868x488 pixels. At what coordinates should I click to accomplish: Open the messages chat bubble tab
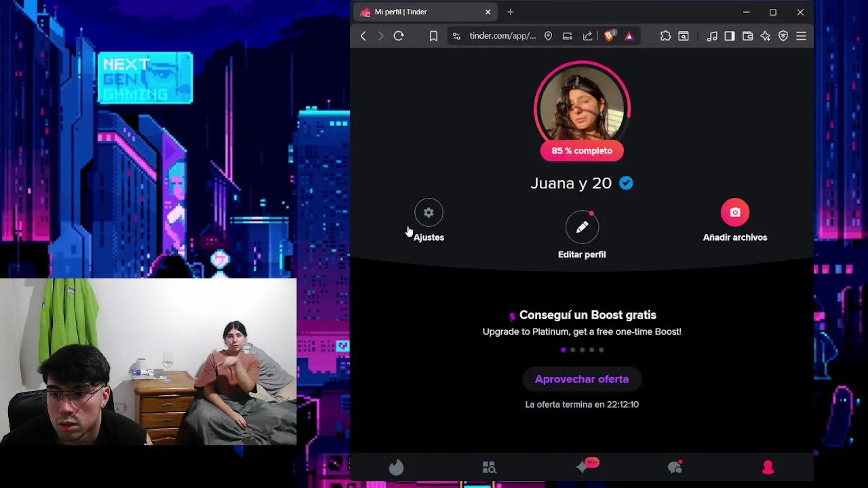pos(675,467)
